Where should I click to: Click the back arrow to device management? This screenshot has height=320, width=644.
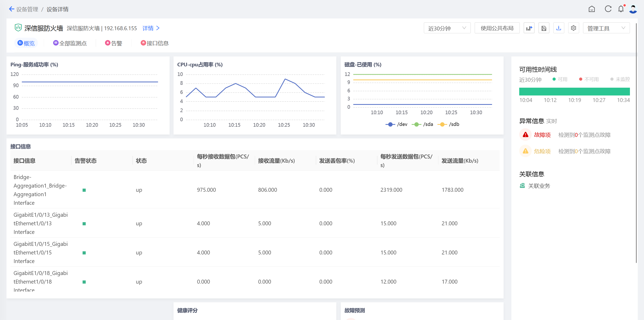11,9
